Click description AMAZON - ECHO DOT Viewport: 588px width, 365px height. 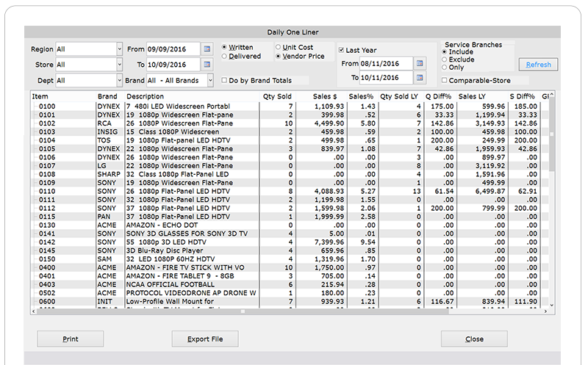coord(162,225)
